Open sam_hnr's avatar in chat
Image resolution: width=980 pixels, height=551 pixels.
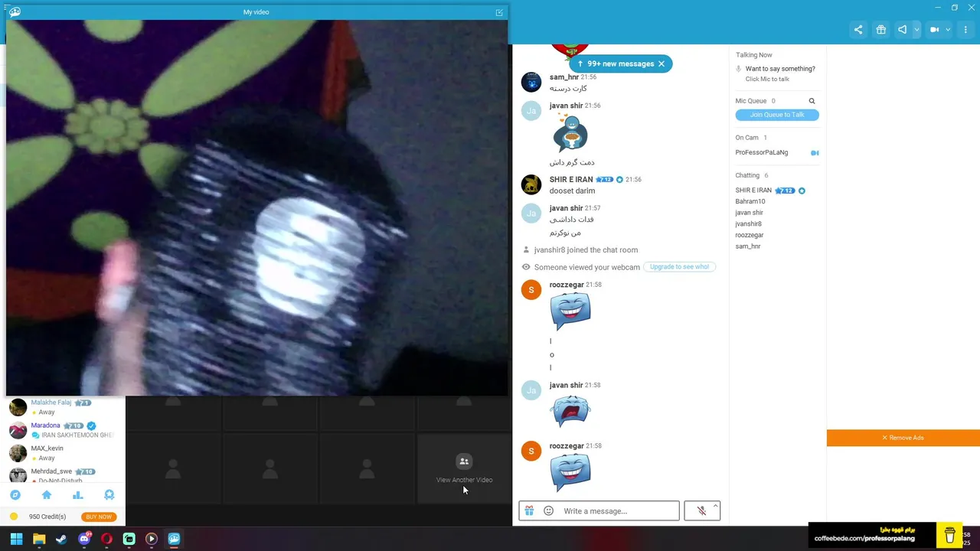(531, 82)
